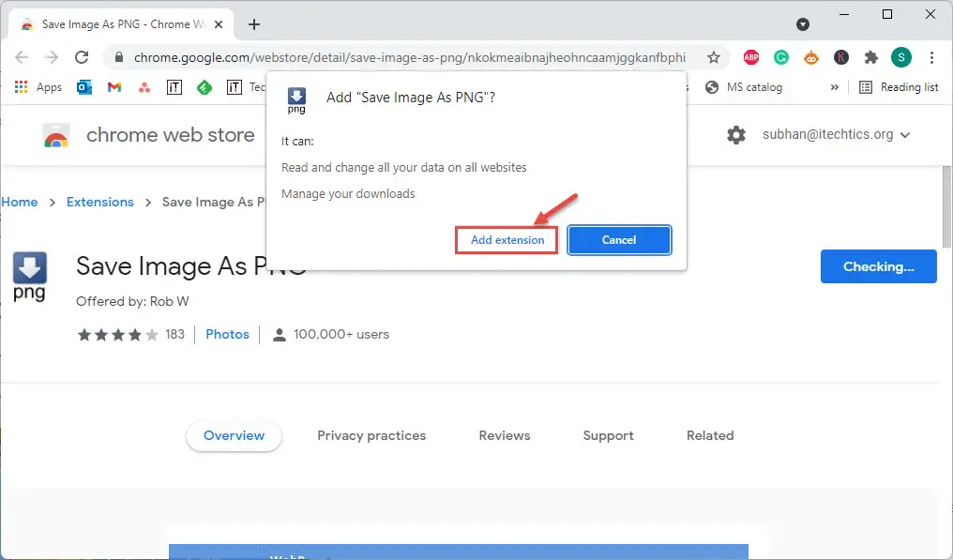953x560 pixels.
Task: Expand hidden bookmarks with the chevron
Action: 834,87
